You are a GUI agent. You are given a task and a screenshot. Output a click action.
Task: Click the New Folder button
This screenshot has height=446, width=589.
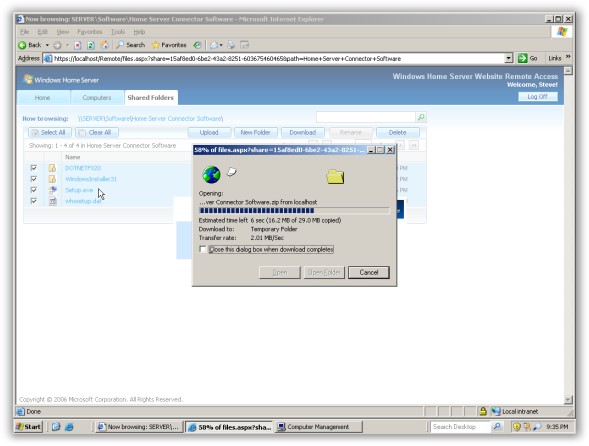[x=255, y=132]
